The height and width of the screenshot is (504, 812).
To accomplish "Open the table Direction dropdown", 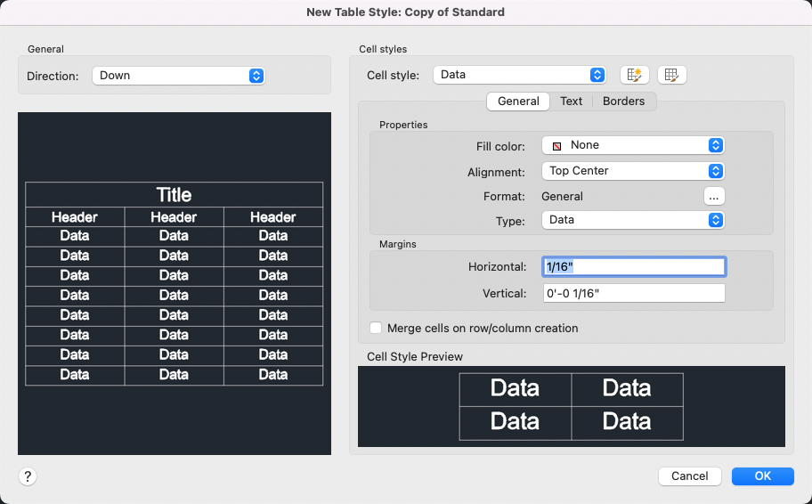I will (178, 76).
